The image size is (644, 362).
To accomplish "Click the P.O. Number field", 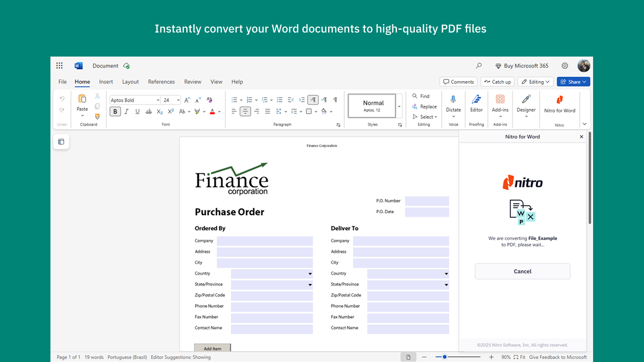I will (x=427, y=201).
